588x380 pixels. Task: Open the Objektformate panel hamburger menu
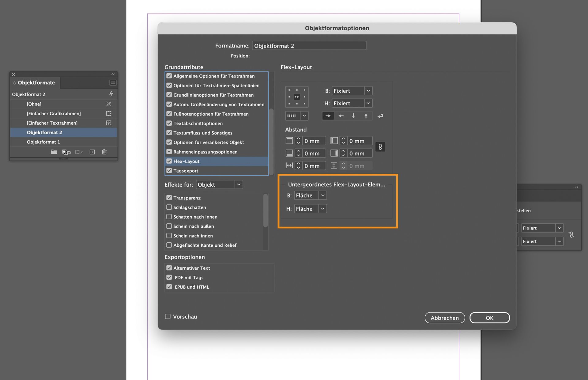pos(113,82)
